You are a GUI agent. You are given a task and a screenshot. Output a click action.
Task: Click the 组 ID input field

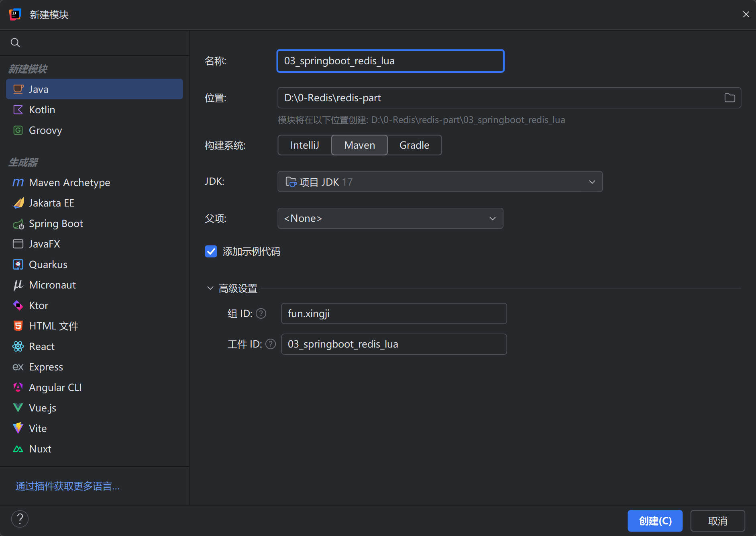point(394,313)
